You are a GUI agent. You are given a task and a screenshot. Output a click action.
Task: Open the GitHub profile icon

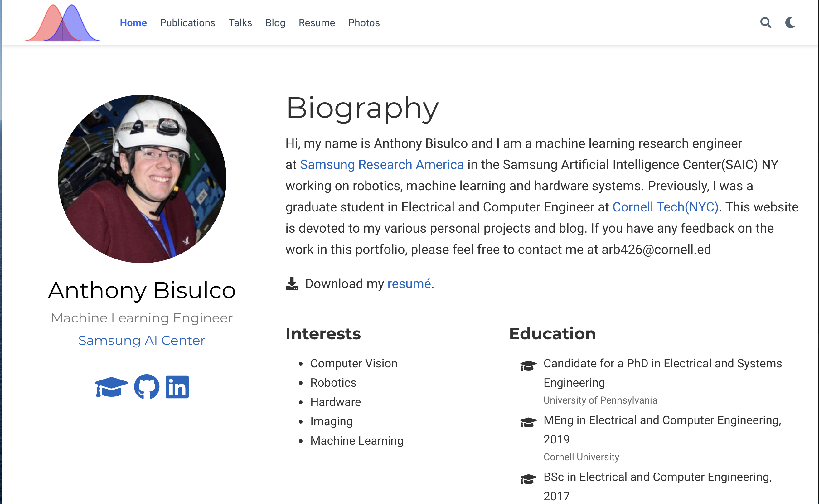click(147, 387)
